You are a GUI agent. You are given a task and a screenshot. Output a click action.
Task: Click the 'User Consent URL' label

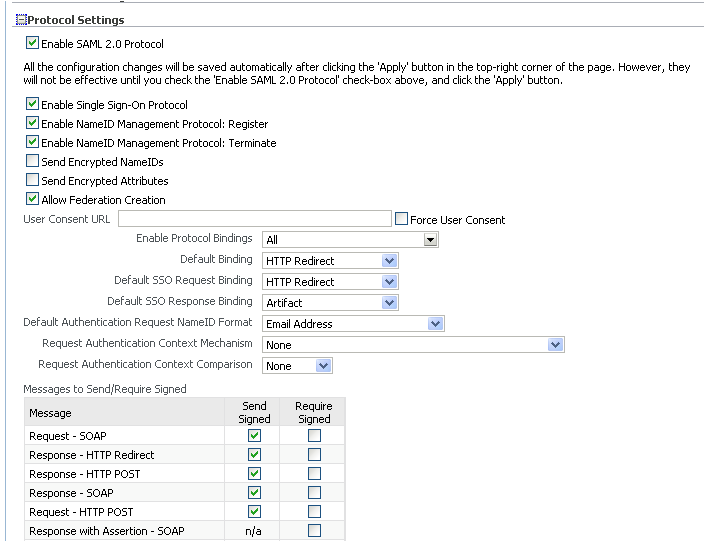point(66,219)
